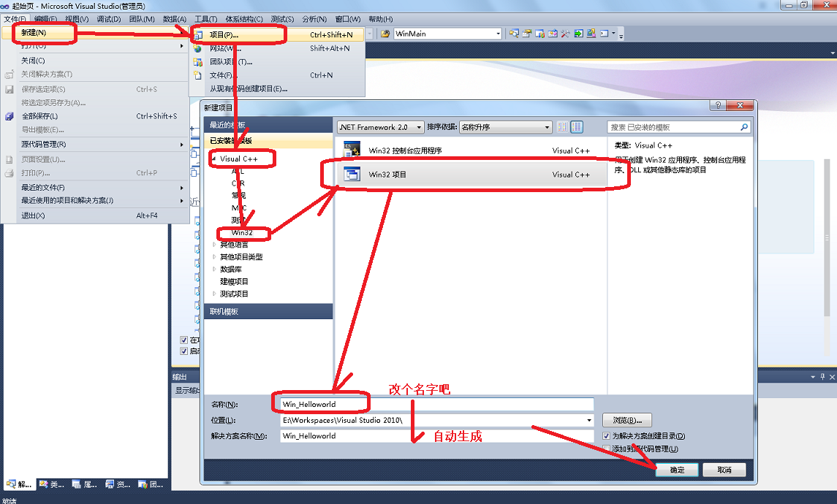Click the 解决方案名称 input field
This screenshot has width=837, height=504.
(x=436, y=436)
